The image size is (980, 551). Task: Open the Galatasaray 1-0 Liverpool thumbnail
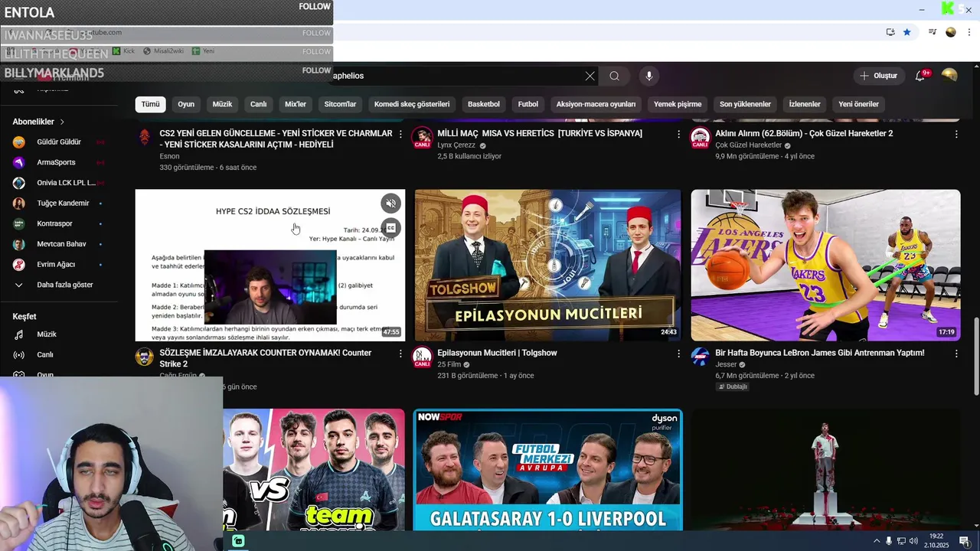[547, 469]
